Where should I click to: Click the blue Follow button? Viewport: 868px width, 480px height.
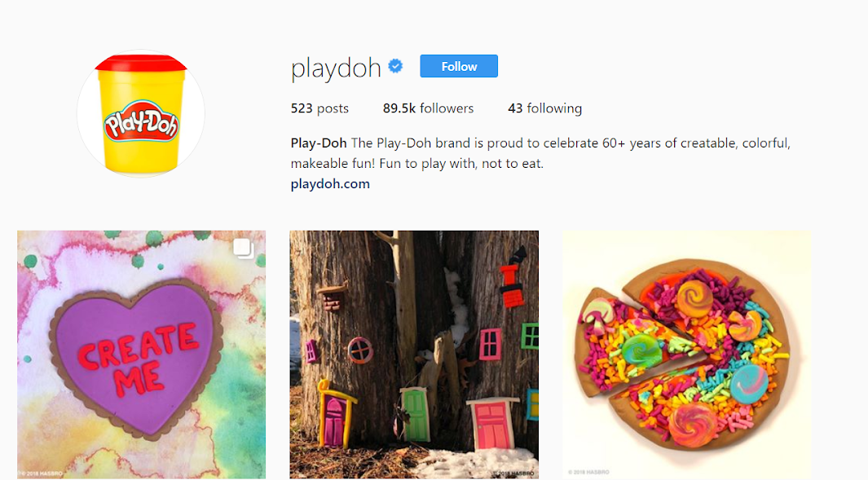click(458, 66)
